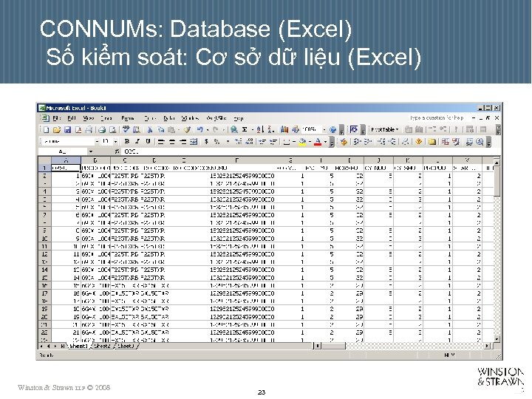Toggle Center alignment
532x399 pixels.
(x=172, y=142)
